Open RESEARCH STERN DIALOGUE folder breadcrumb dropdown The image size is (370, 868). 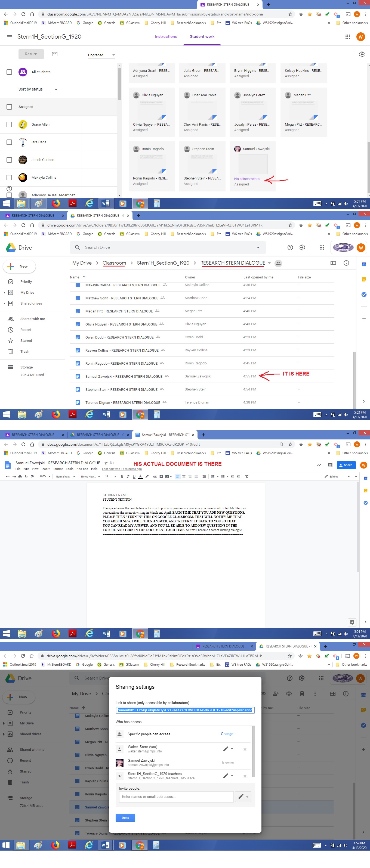pyautogui.click(x=269, y=263)
